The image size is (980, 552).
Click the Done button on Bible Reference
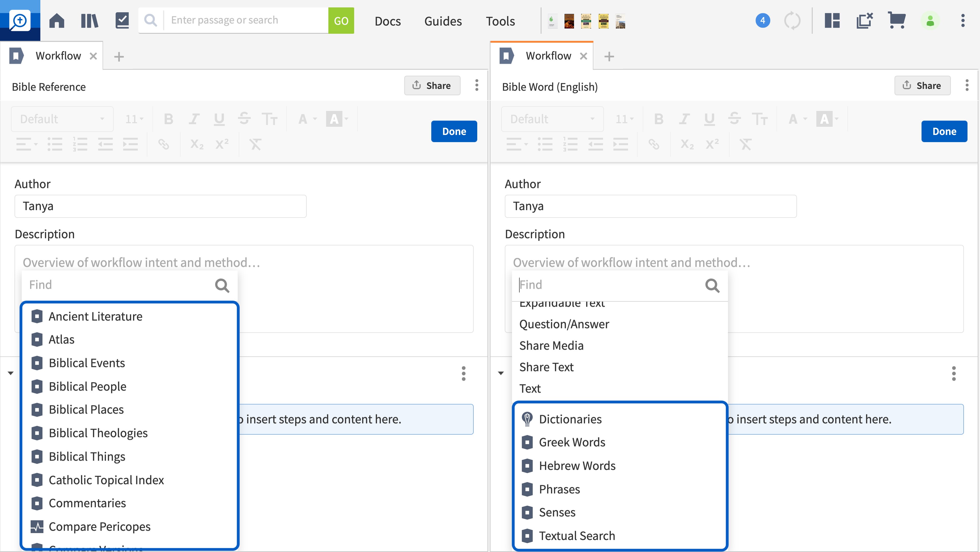click(454, 131)
